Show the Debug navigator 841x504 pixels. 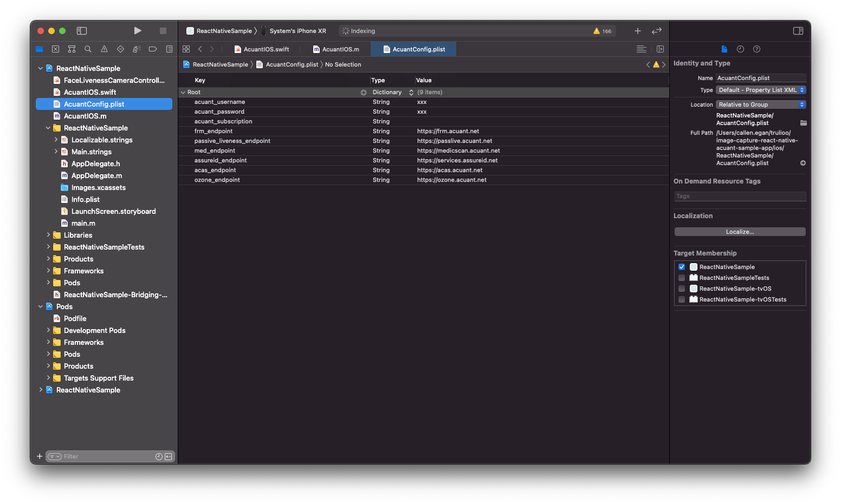coord(137,49)
